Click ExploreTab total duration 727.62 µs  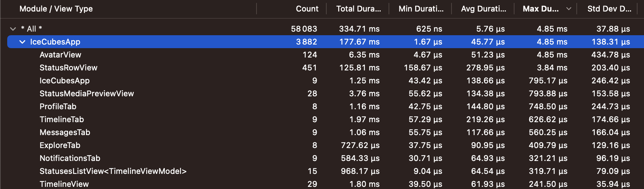click(x=360, y=145)
